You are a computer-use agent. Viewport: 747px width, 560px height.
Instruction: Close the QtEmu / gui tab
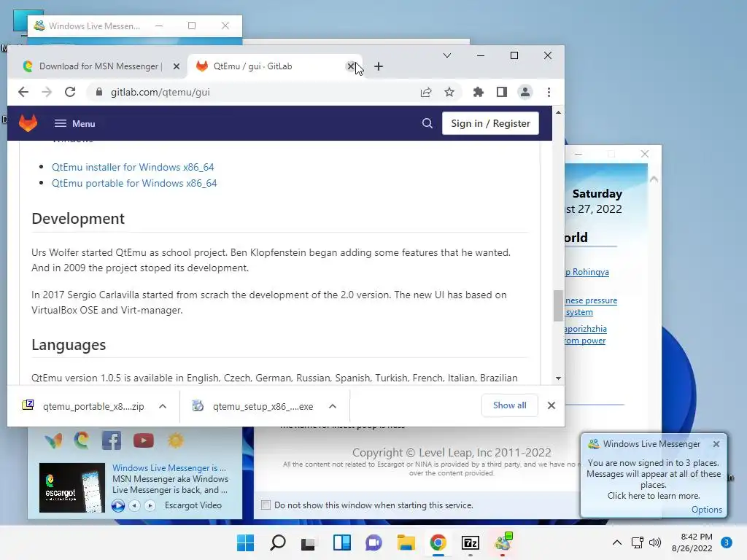coord(350,66)
